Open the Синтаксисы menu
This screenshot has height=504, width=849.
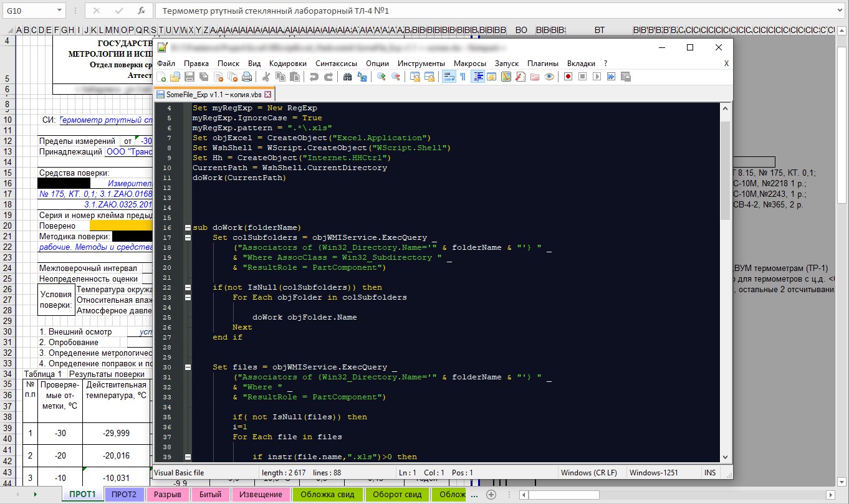[x=337, y=63]
